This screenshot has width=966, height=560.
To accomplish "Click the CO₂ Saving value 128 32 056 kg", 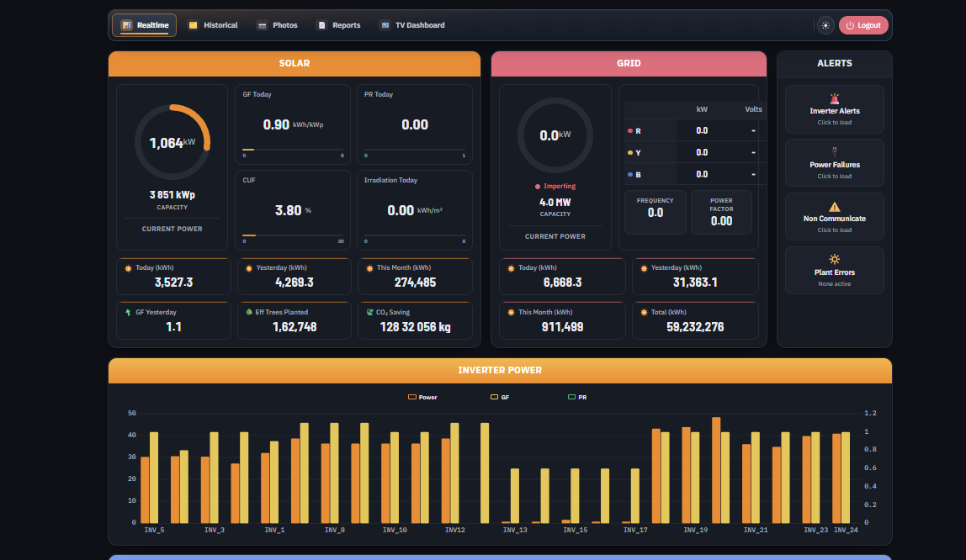I will [x=415, y=327].
